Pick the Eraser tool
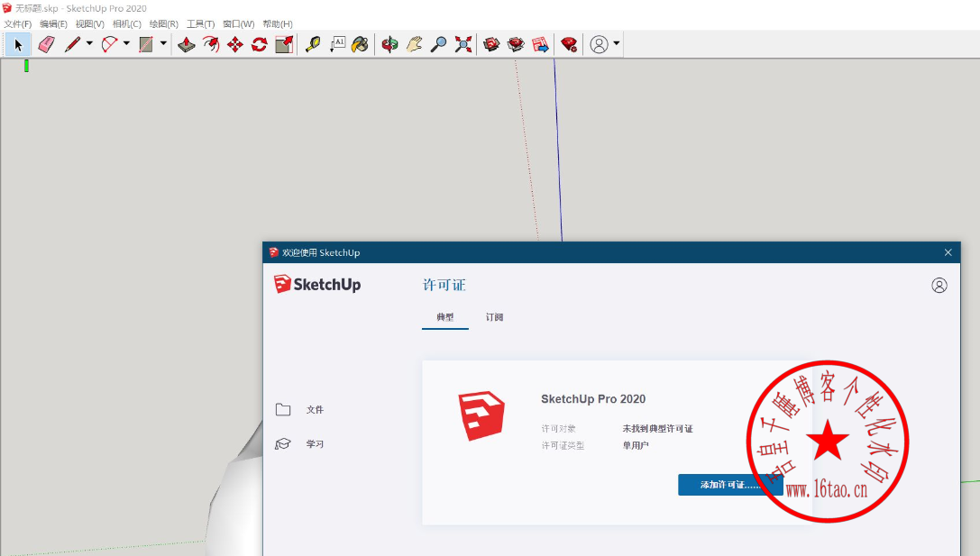980x556 pixels. pos(47,44)
